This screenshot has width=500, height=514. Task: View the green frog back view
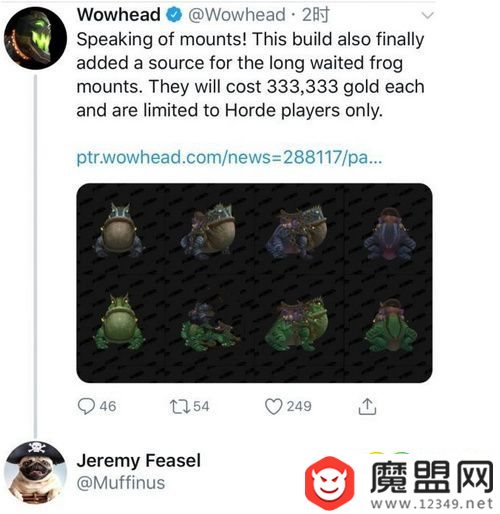click(x=390, y=326)
